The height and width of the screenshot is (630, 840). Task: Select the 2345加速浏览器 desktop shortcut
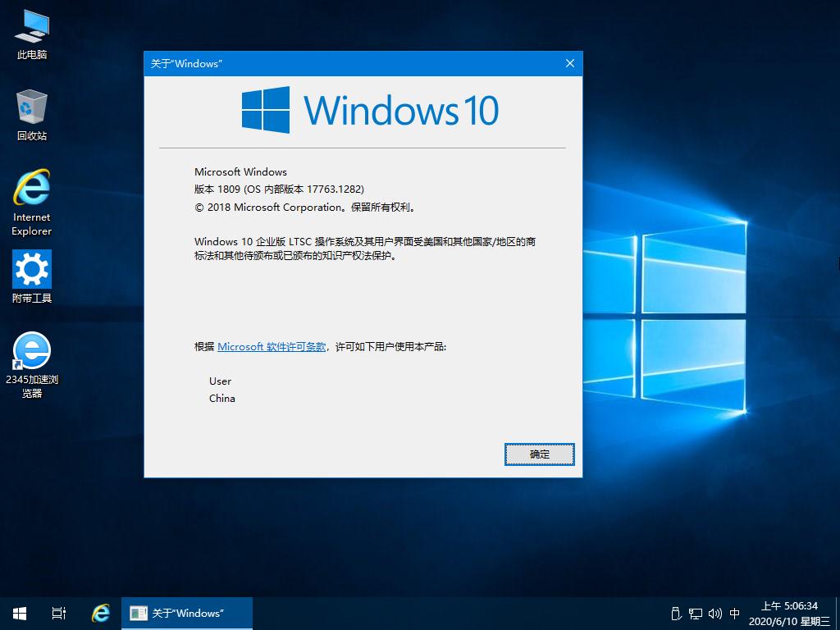point(32,365)
